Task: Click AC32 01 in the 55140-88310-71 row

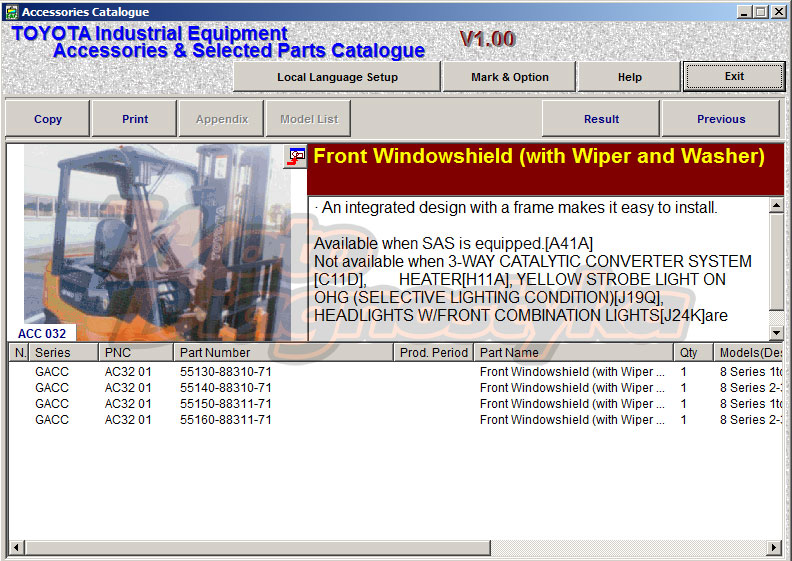Action: [128, 388]
